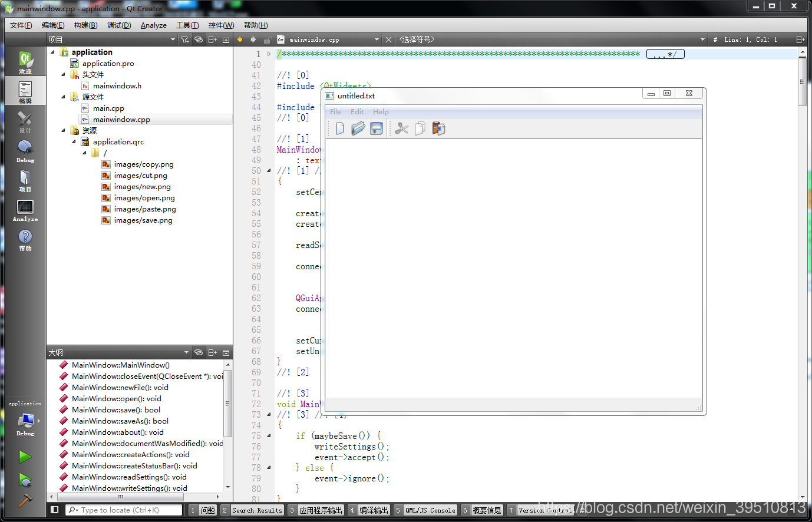Open General Messages pane
Image resolution: width=812 pixels, height=522 pixels.
pos(482,510)
